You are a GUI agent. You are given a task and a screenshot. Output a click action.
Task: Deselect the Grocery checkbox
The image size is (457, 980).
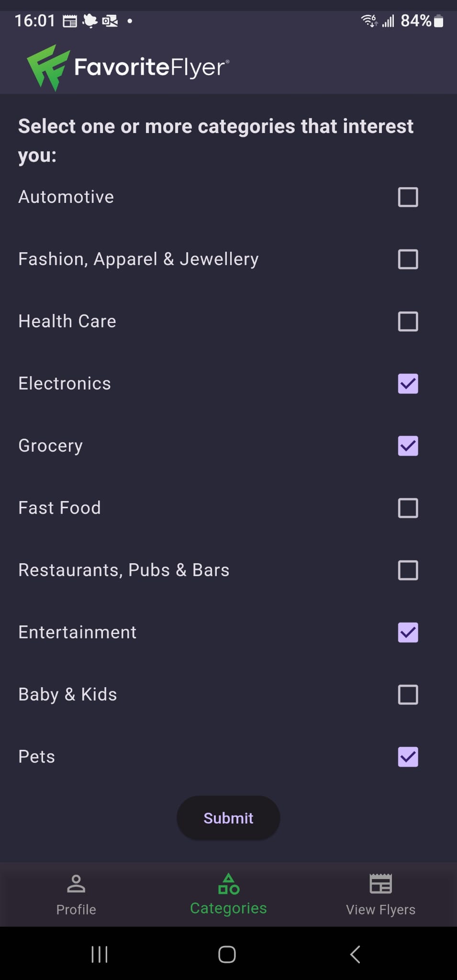tap(408, 446)
